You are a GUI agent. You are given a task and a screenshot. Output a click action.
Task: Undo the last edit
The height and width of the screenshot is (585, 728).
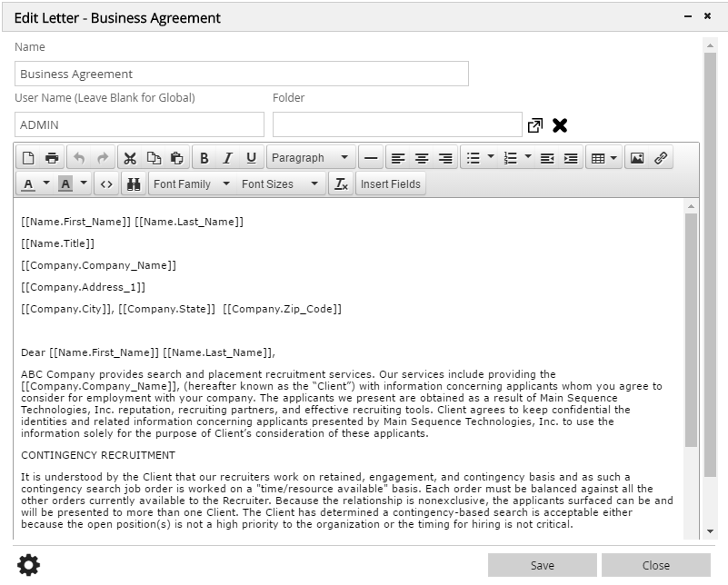pyautogui.click(x=79, y=158)
